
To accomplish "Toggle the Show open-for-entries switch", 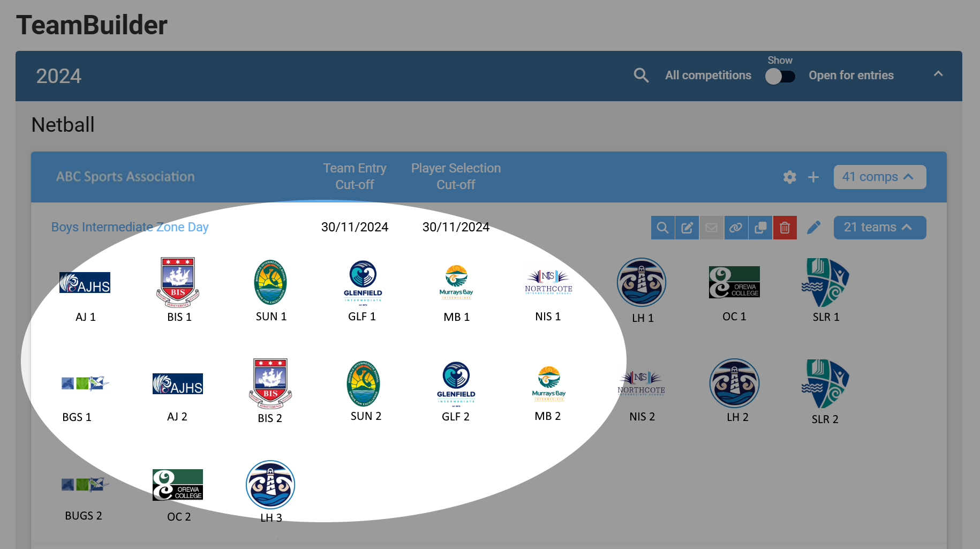I will pos(780,77).
